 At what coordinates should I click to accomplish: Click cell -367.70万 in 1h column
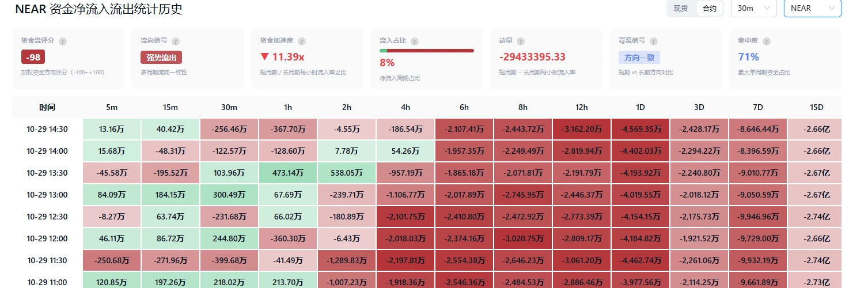coord(289,129)
